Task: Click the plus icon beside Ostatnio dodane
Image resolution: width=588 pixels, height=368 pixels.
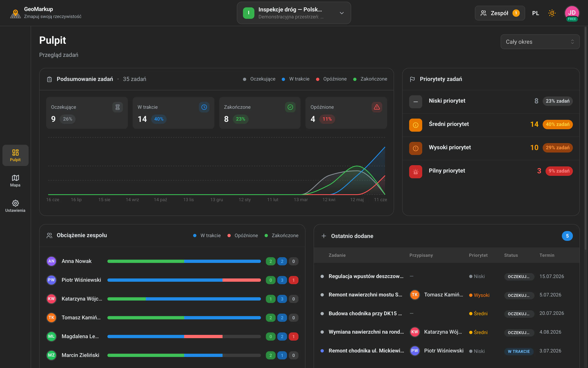Action: 324,236
